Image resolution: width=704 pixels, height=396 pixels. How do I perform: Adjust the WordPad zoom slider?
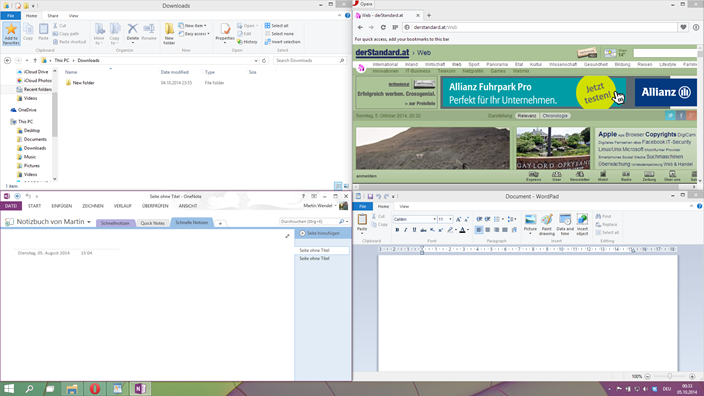click(x=669, y=376)
